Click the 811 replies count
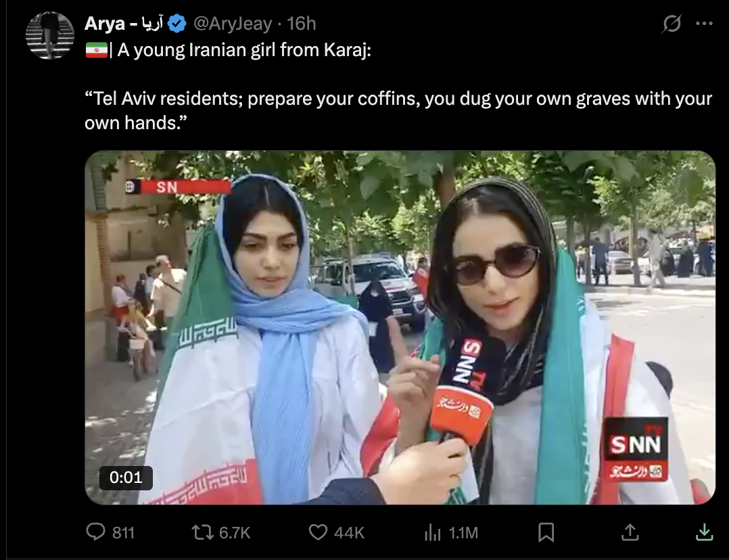This screenshot has height=560, width=729. pyautogui.click(x=123, y=532)
